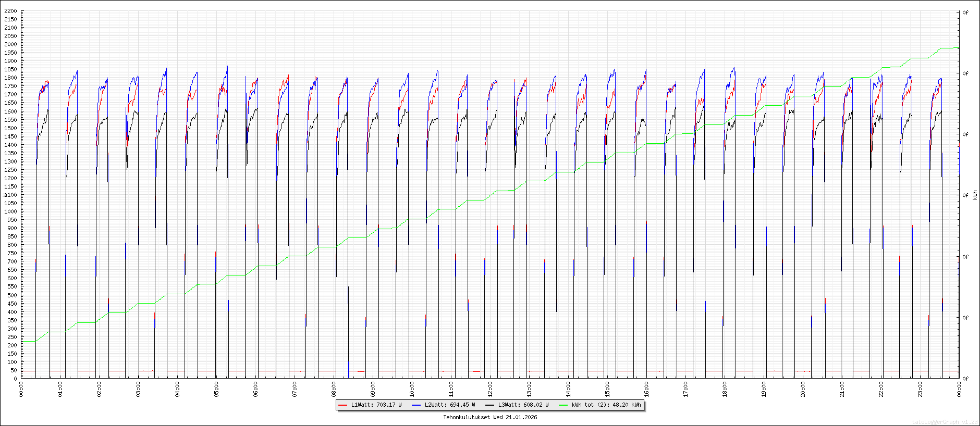Click the 23:00 label on the time axis

coord(920,389)
